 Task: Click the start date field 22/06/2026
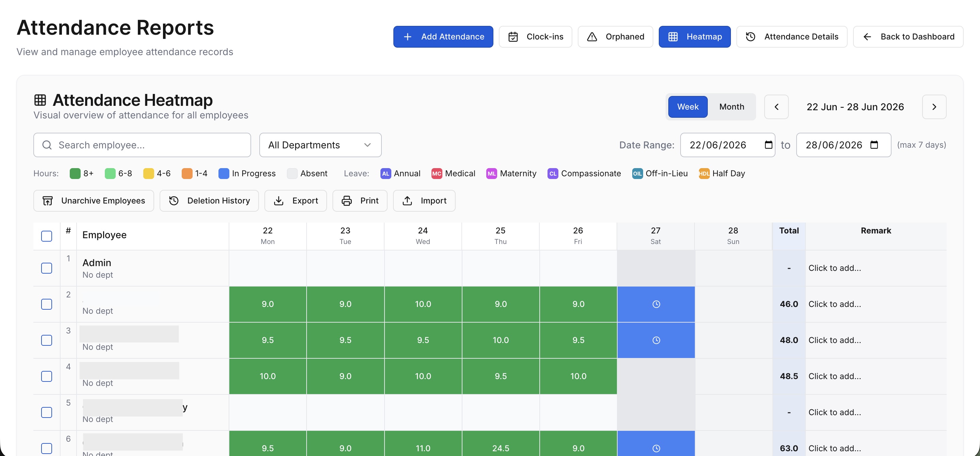[x=728, y=145]
